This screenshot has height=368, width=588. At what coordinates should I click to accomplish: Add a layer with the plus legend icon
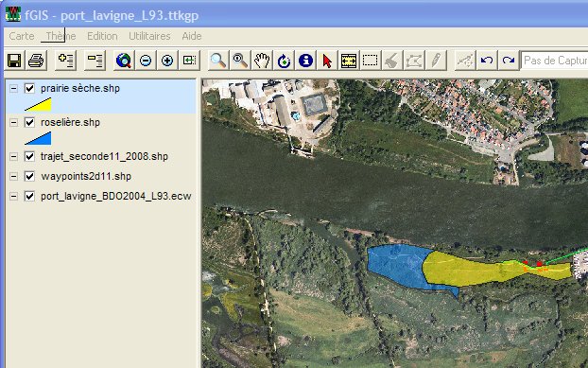tap(65, 61)
